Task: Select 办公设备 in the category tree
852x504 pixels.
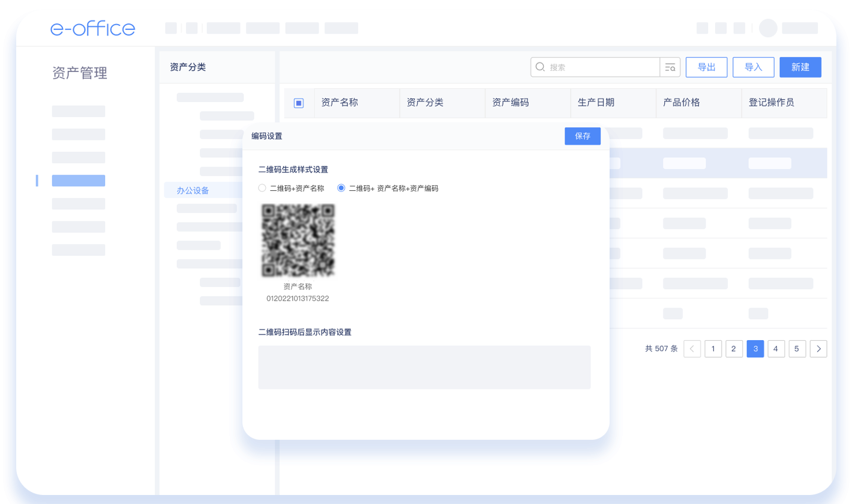Action: 193,191
